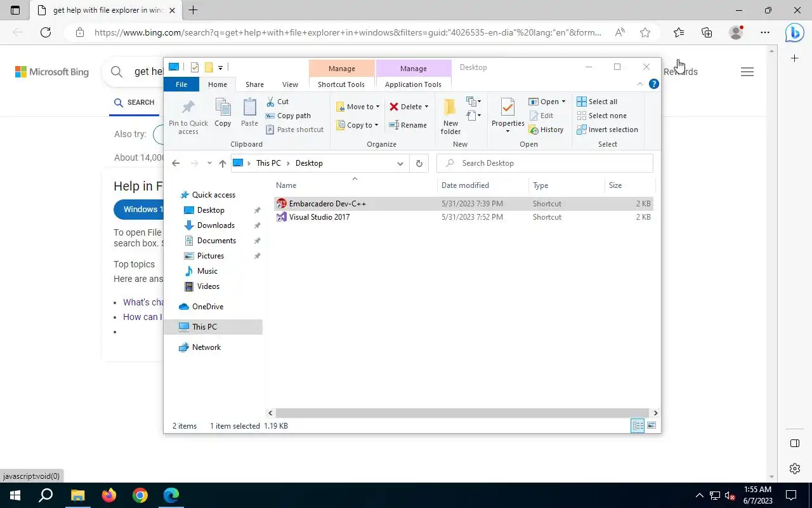Expand the Open dropdown arrow
Viewport: 812px width, 508px height.
[563, 102]
